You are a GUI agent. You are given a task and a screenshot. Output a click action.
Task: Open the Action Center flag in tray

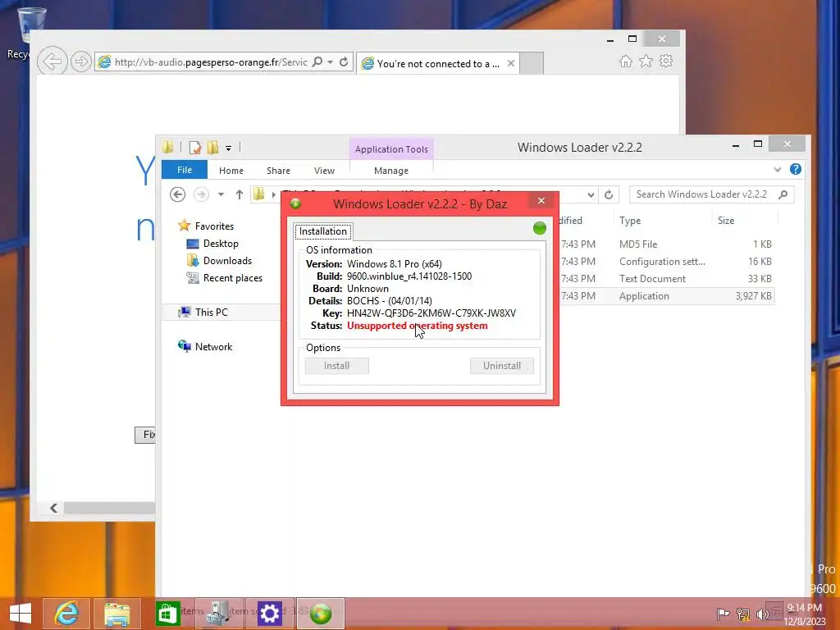click(723, 614)
